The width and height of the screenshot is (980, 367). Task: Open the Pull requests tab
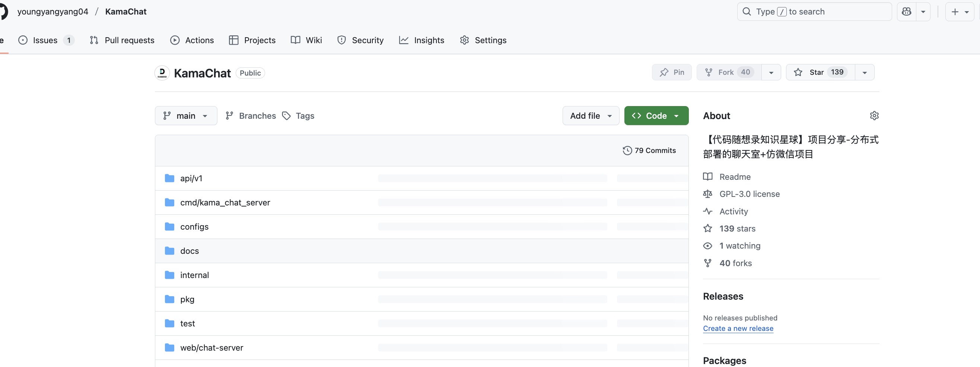pyautogui.click(x=122, y=40)
